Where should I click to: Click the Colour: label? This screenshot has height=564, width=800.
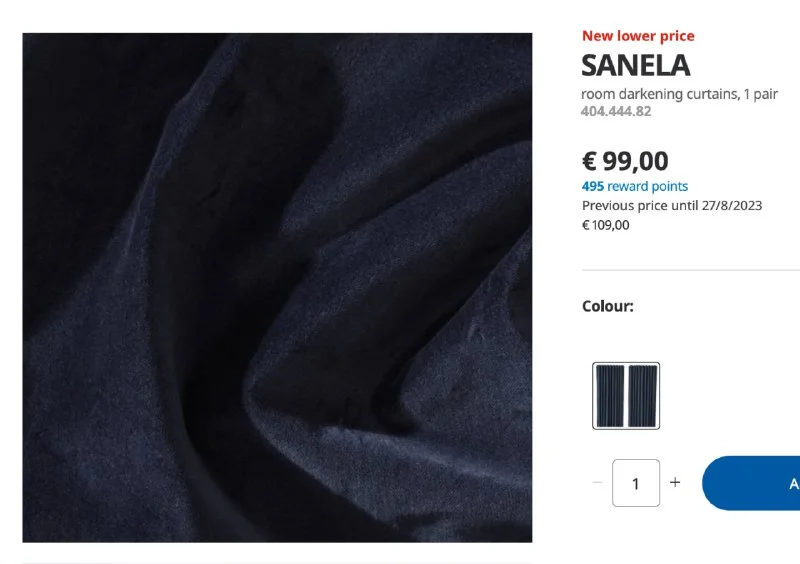608,306
